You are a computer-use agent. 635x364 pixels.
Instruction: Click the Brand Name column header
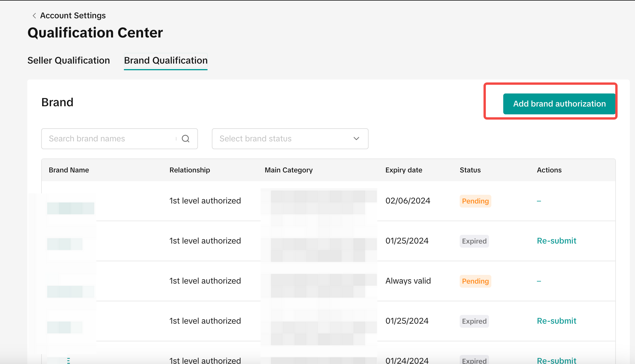69,170
